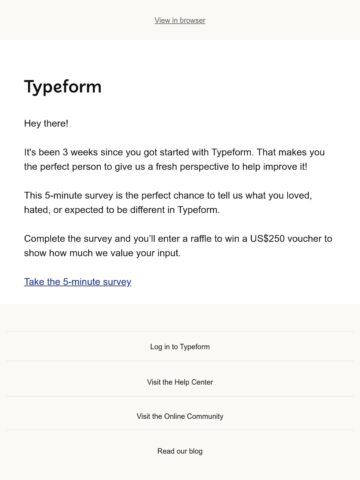The image size is (360, 480).
Task: Go to Visit the Online Community link
Action: (x=180, y=416)
